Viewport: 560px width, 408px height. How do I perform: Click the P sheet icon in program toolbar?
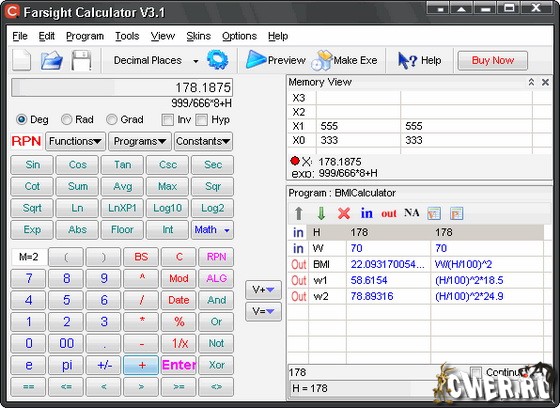pyautogui.click(x=456, y=213)
